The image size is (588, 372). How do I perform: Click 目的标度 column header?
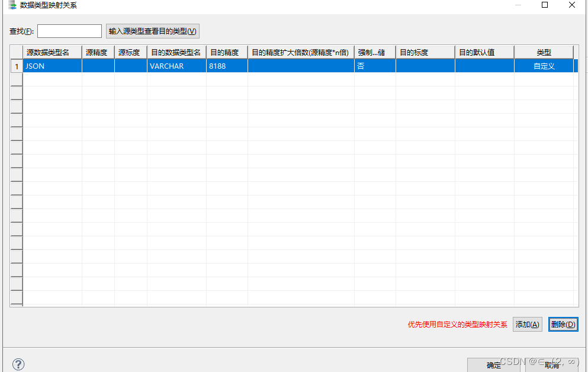(426, 53)
